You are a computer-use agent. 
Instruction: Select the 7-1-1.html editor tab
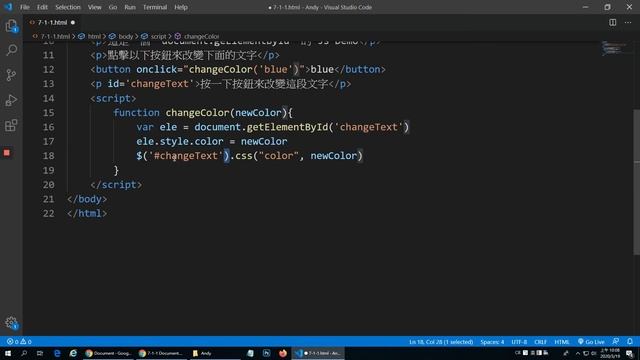coord(52,22)
